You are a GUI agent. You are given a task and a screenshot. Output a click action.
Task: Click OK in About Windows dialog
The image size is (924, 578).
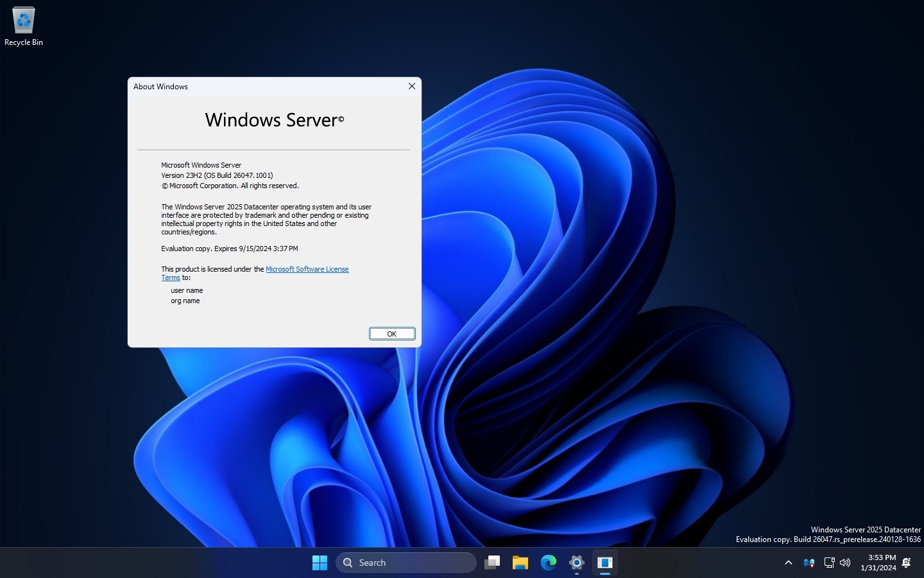click(x=392, y=334)
